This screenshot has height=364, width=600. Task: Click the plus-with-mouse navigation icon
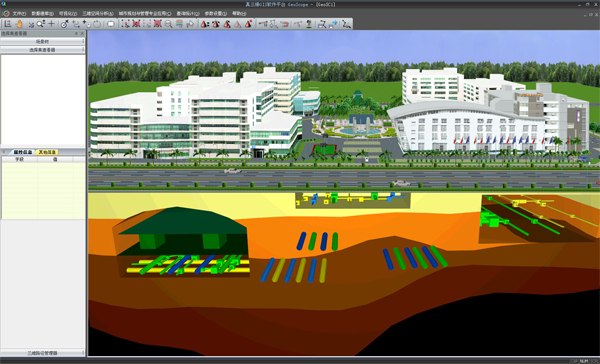point(86,24)
